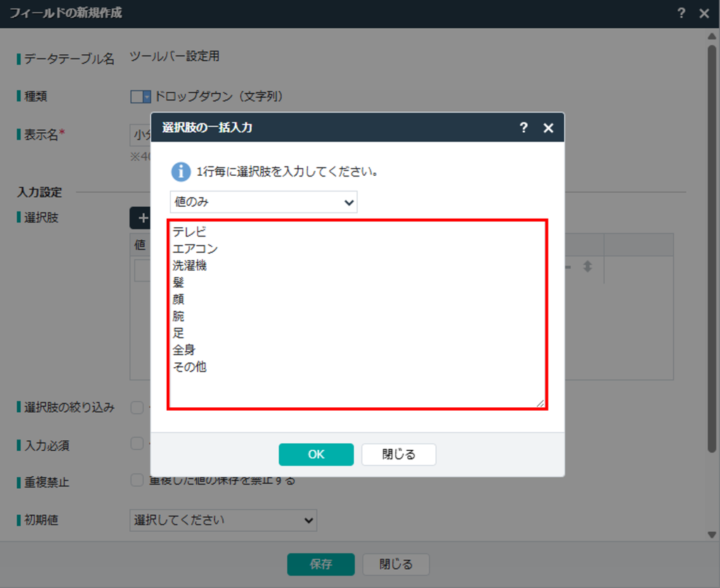The image size is (720, 588).
Task: Click the blue information icon in the dialog
Action: [x=181, y=171]
